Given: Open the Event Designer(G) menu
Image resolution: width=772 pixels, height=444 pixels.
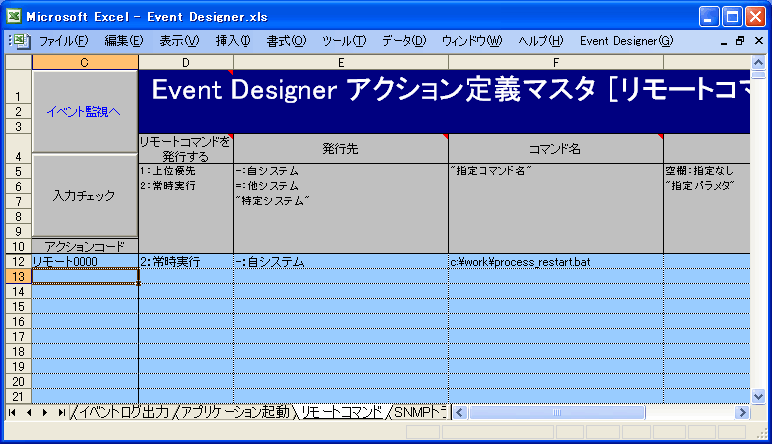Looking at the screenshot, I should tap(626, 41).
